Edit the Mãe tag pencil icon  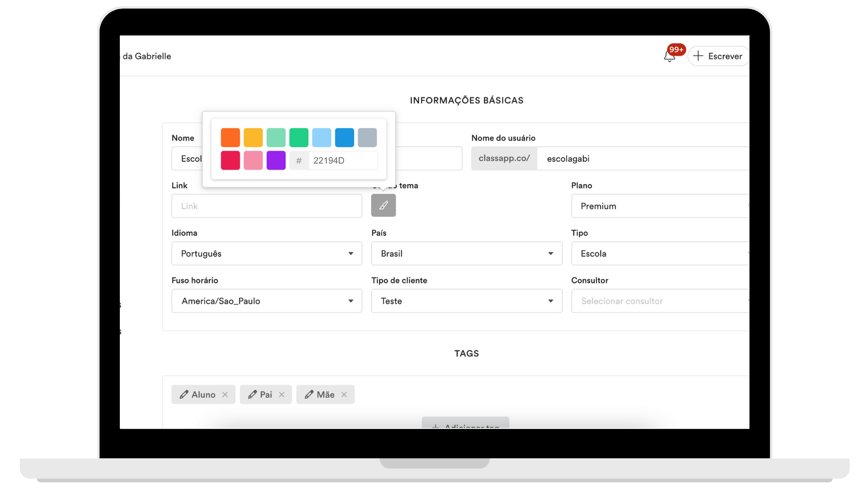[309, 394]
